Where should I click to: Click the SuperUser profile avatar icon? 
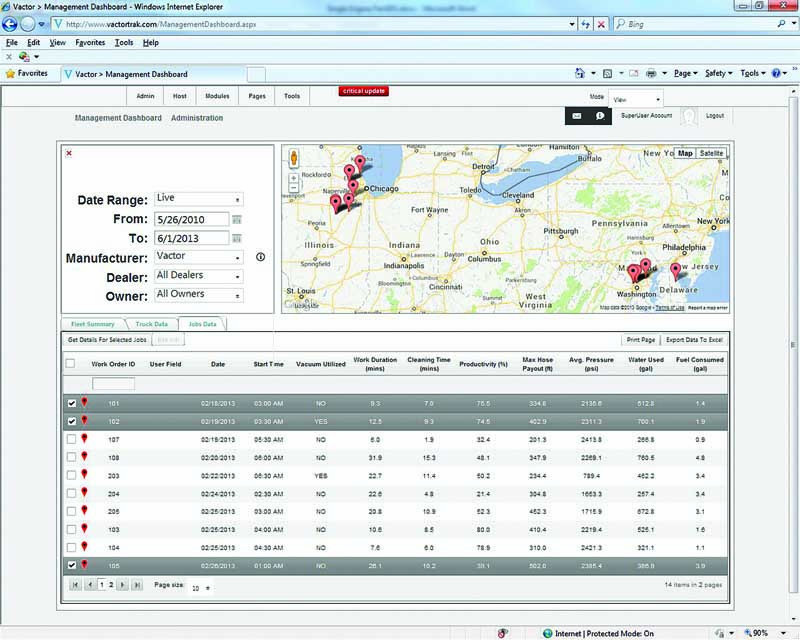coord(689,116)
